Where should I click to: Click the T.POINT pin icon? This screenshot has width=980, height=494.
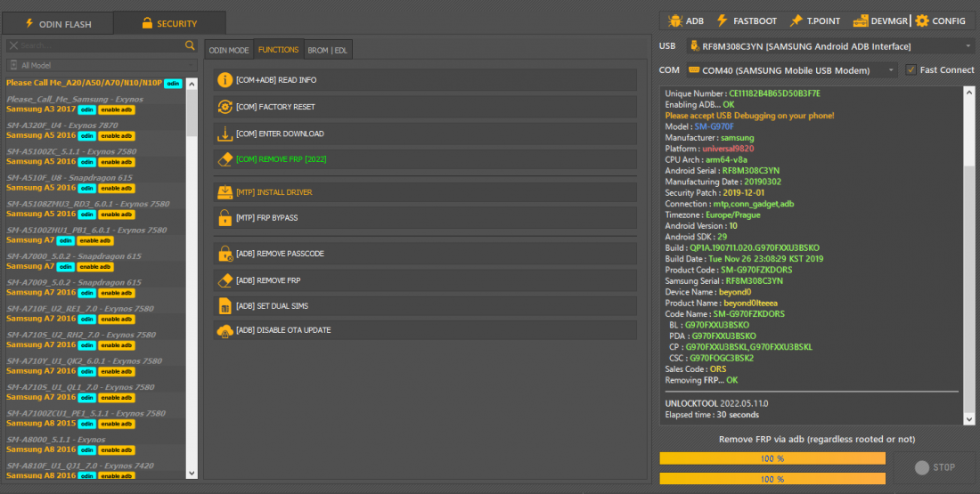point(796,20)
